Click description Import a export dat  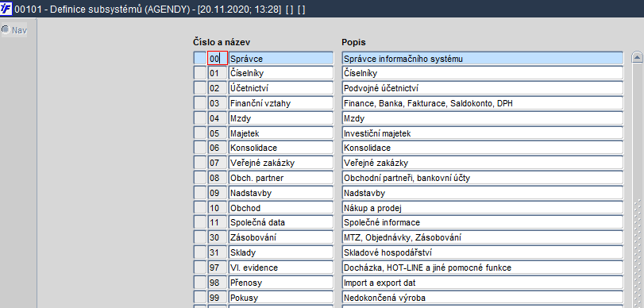tap(482, 283)
